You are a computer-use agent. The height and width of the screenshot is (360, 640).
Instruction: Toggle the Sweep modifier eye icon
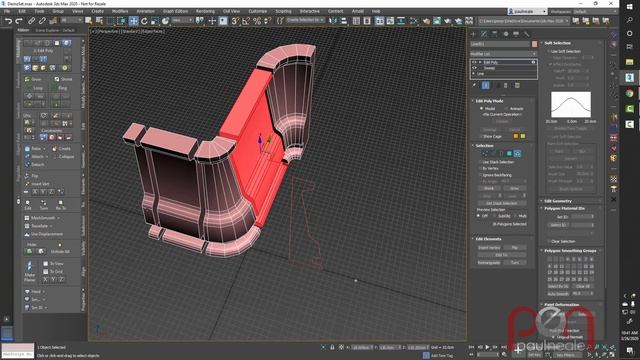474,68
